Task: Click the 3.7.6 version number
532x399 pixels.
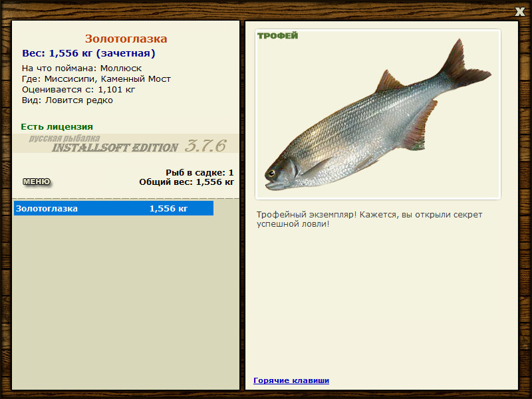Action: 205,146
